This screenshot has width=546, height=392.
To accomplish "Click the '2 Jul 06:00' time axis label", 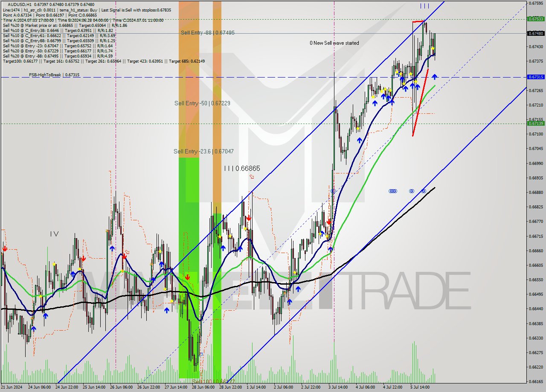I will (x=284, y=387).
